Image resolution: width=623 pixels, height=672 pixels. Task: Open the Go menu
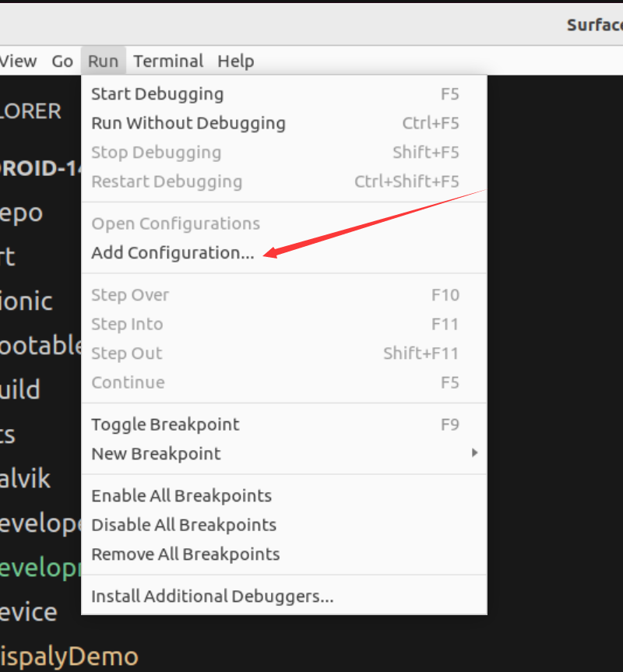[62, 61]
